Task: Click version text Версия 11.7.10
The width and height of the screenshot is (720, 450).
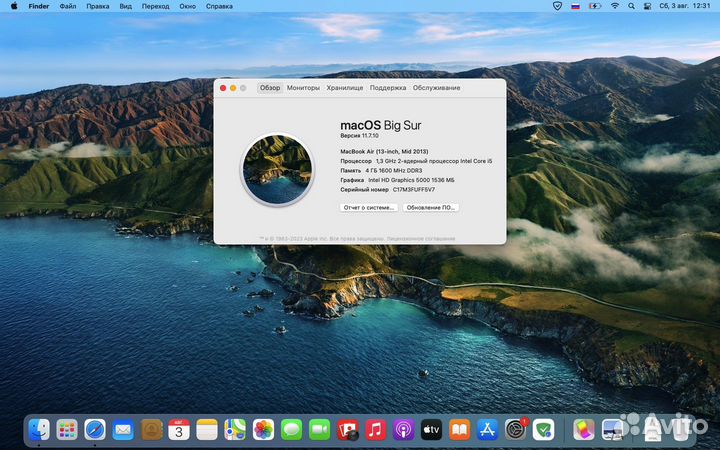Action: click(x=360, y=136)
